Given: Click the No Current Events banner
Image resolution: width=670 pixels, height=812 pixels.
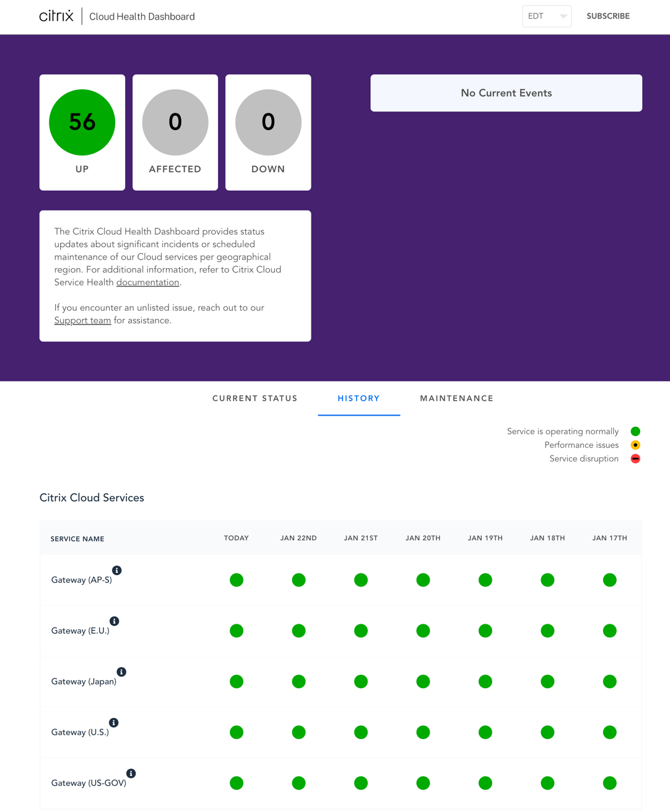Looking at the screenshot, I should coord(506,93).
